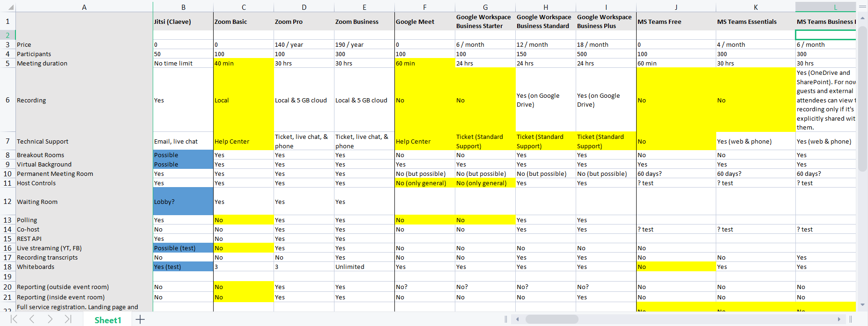This screenshot has width=868, height=326.
Task: Select the '18 / month' price cell
Action: pos(606,44)
